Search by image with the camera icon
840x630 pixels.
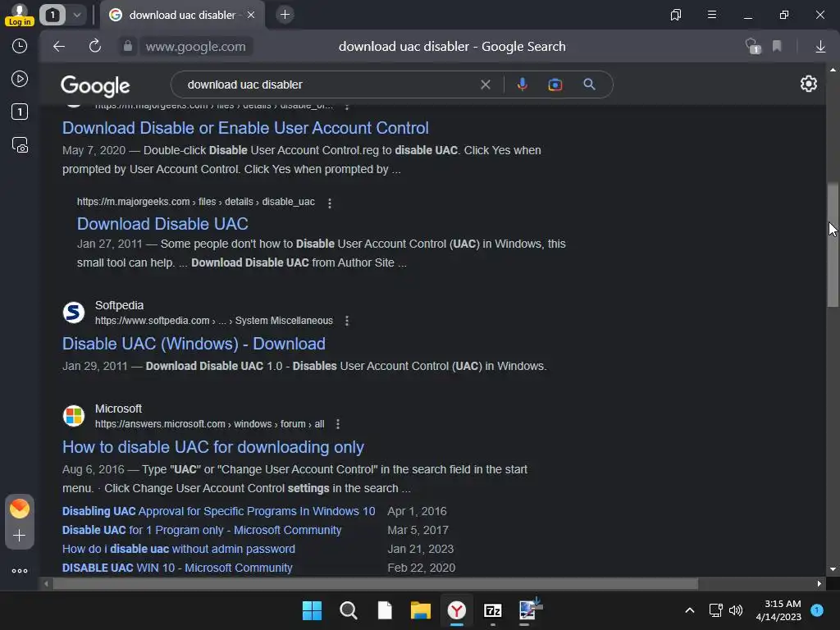coord(555,84)
